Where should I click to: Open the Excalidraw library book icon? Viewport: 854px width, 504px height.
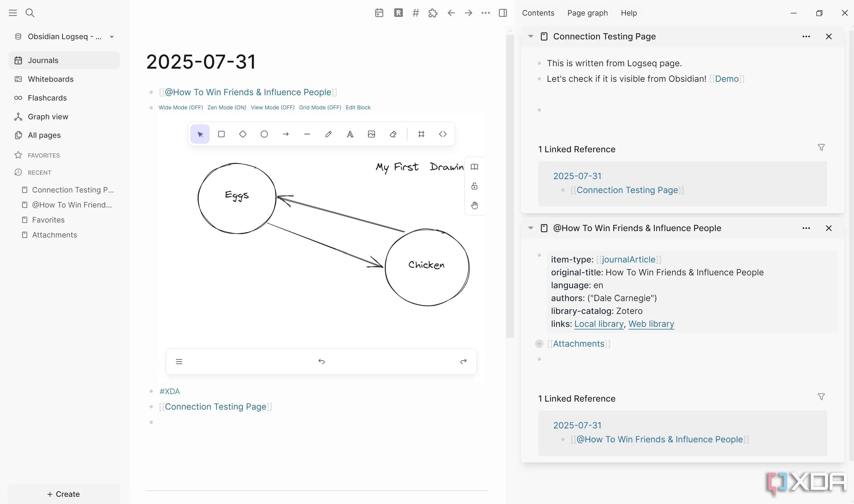[474, 167]
